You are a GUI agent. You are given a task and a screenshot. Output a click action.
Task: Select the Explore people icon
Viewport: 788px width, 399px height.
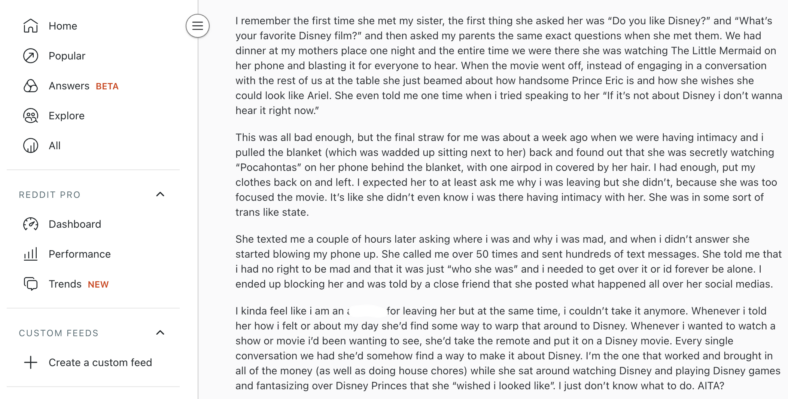click(31, 116)
